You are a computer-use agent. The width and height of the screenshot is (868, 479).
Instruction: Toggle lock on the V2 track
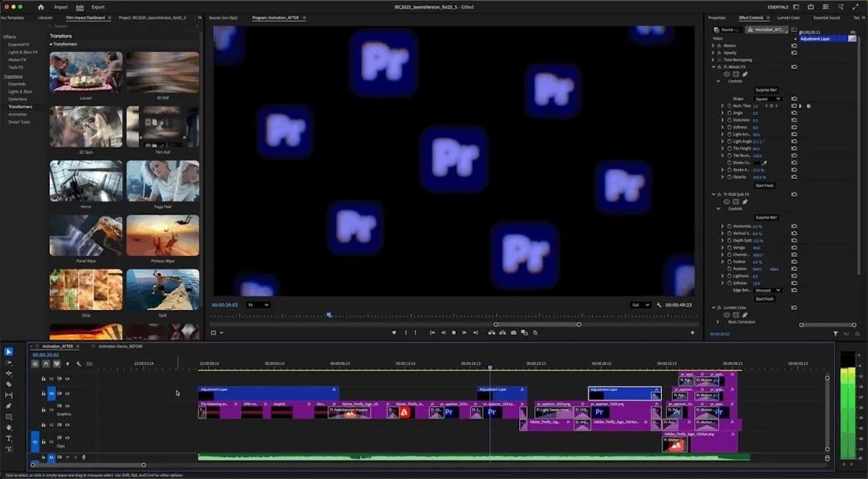click(x=43, y=424)
